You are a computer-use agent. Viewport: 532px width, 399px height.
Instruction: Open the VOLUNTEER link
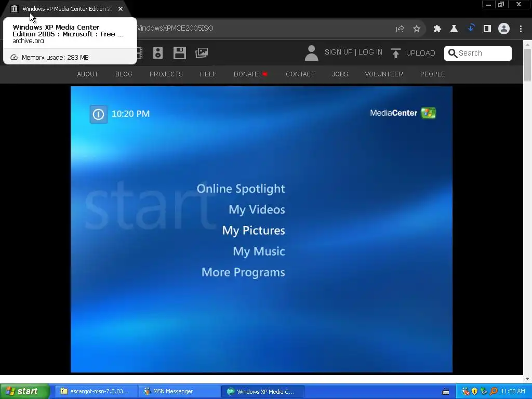click(x=384, y=74)
